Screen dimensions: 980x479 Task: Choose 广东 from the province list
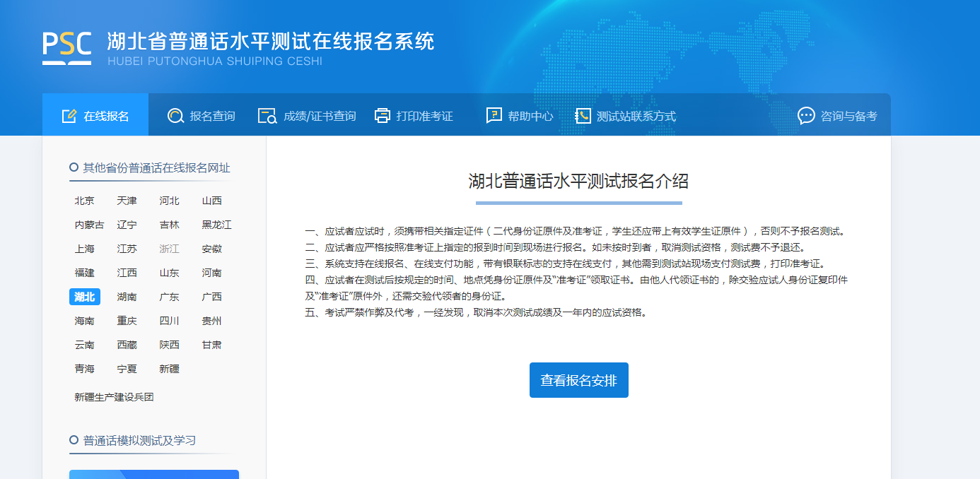click(x=169, y=297)
